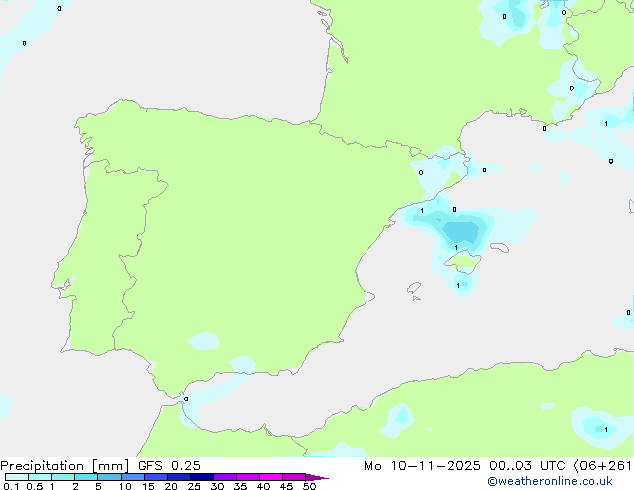
Task: Select the 2 mm legend color swatch
Action: 86,477
